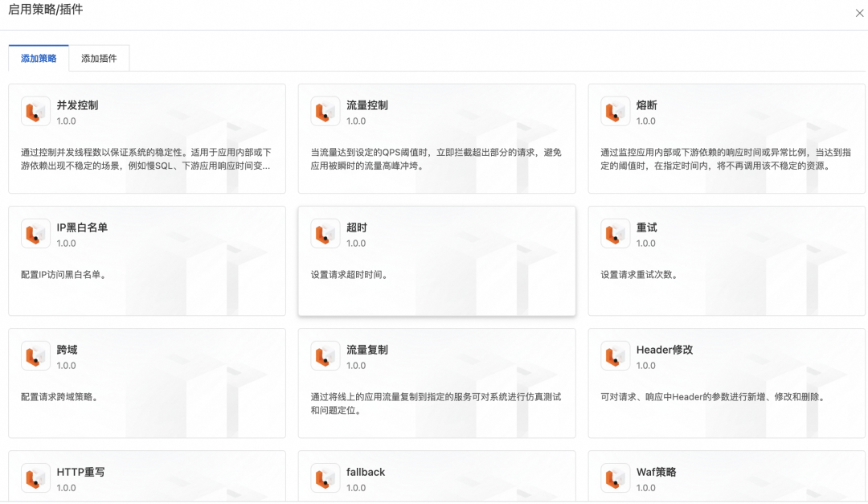Image resolution: width=868 pixels, height=504 pixels.
Task: Click the fallback card icon
Action: pyautogui.click(x=325, y=478)
